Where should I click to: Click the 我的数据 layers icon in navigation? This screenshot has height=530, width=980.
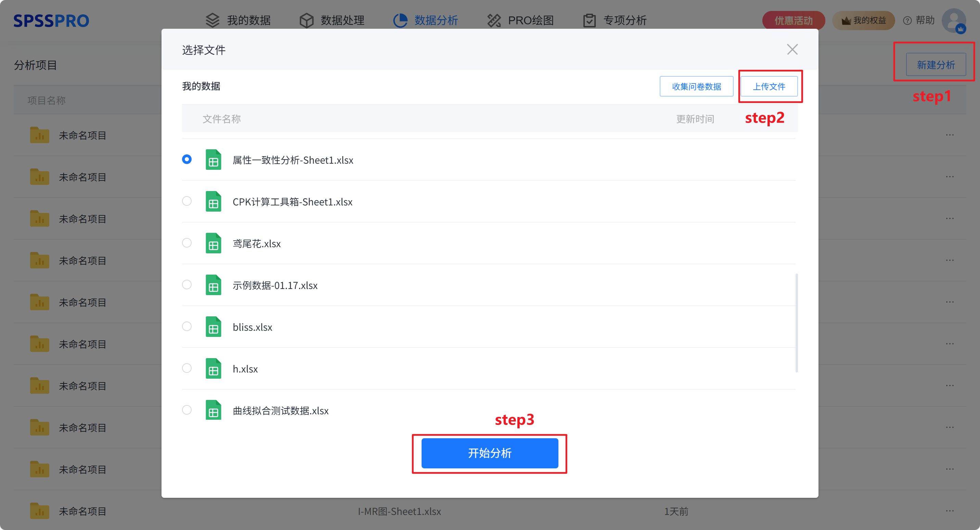(x=212, y=21)
